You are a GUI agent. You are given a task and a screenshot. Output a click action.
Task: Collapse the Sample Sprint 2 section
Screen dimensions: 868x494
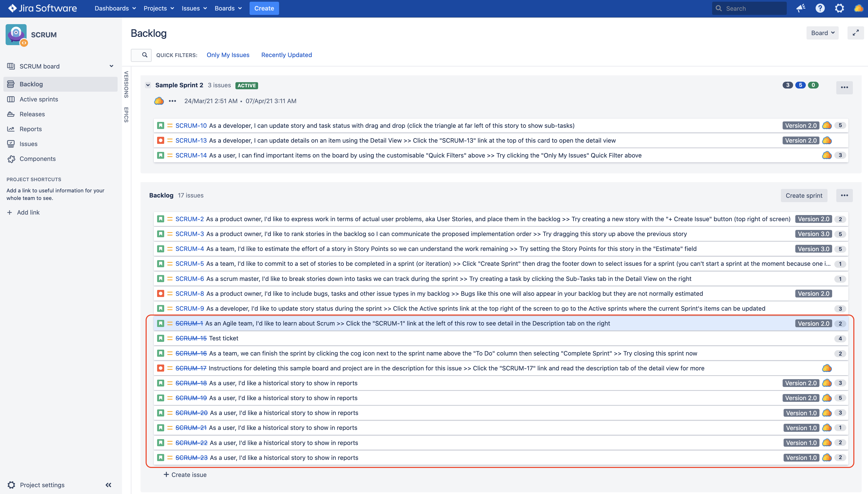[147, 85]
